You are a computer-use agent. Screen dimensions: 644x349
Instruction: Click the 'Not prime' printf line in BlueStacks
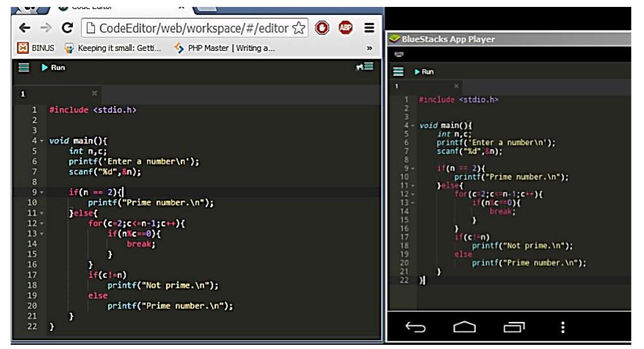click(x=522, y=245)
